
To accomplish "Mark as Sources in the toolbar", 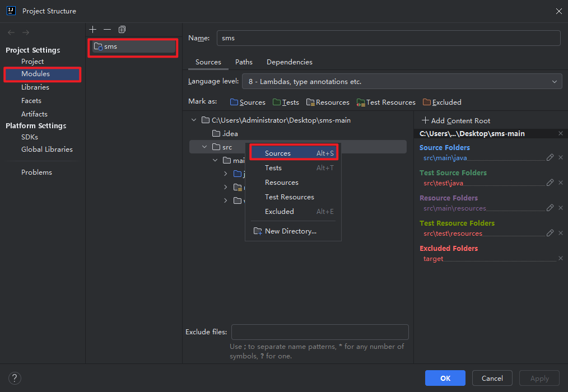I will [248, 102].
